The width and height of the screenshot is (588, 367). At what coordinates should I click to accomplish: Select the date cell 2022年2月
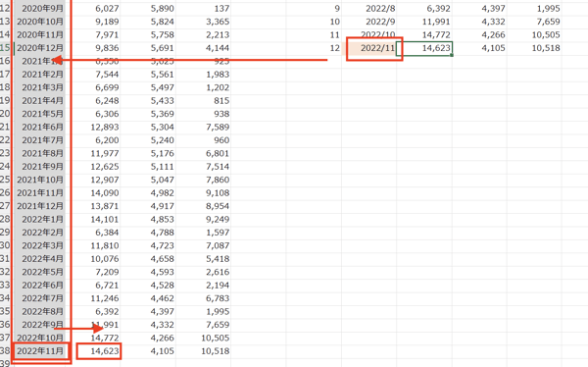click(x=40, y=233)
